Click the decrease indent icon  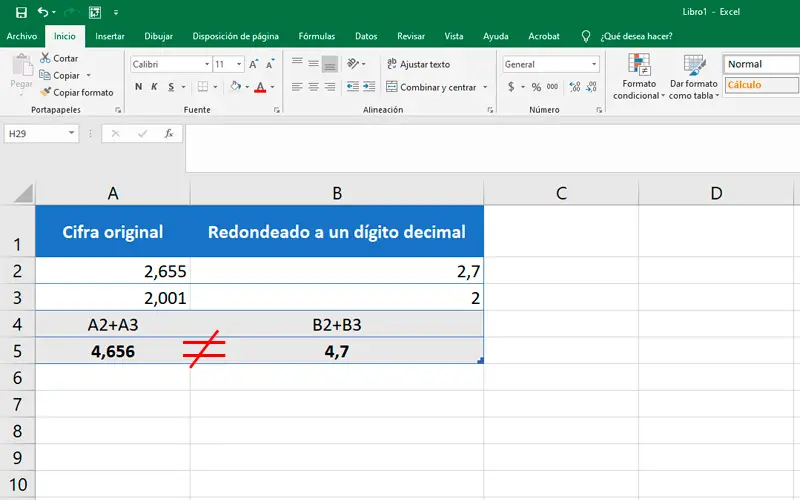[353, 87]
